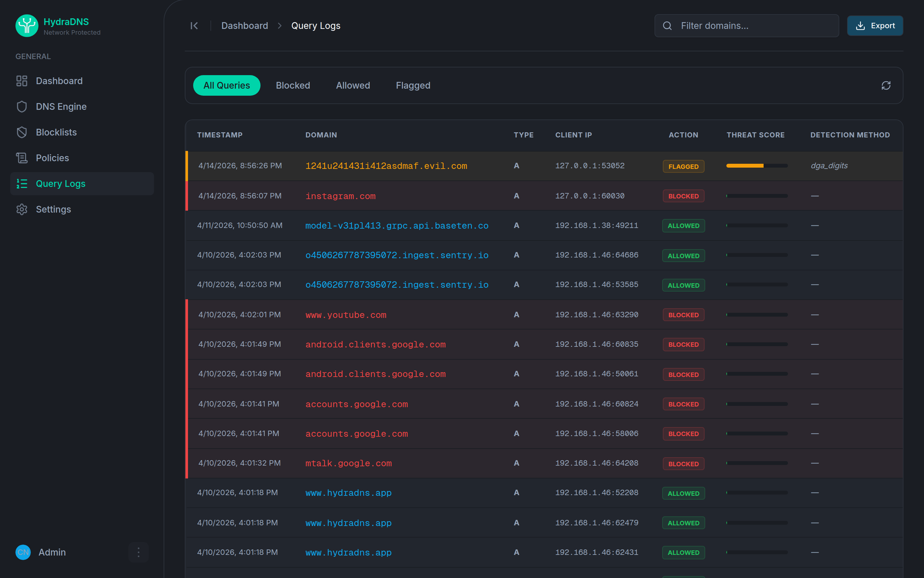Image resolution: width=924 pixels, height=578 pixels.
Task: Click the FLAGGED action badge
Action: [683, 166]
